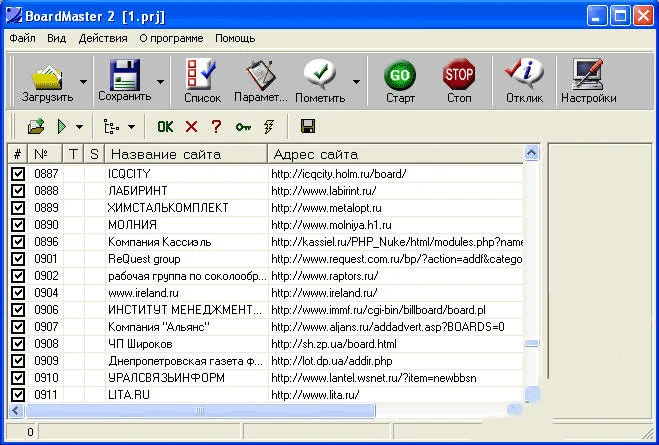Toggle checkbox for row 0908 ЧП Широков
659x445 pixels.
tap(18, 344)
